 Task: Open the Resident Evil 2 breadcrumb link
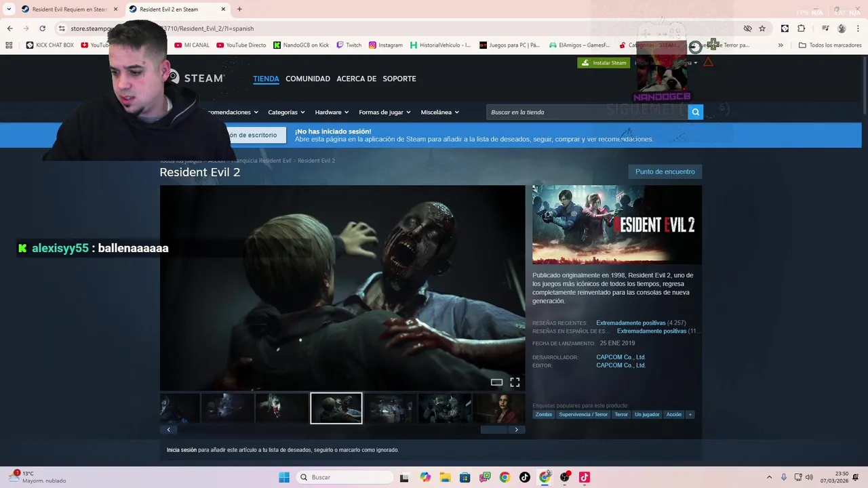(316, 161)
